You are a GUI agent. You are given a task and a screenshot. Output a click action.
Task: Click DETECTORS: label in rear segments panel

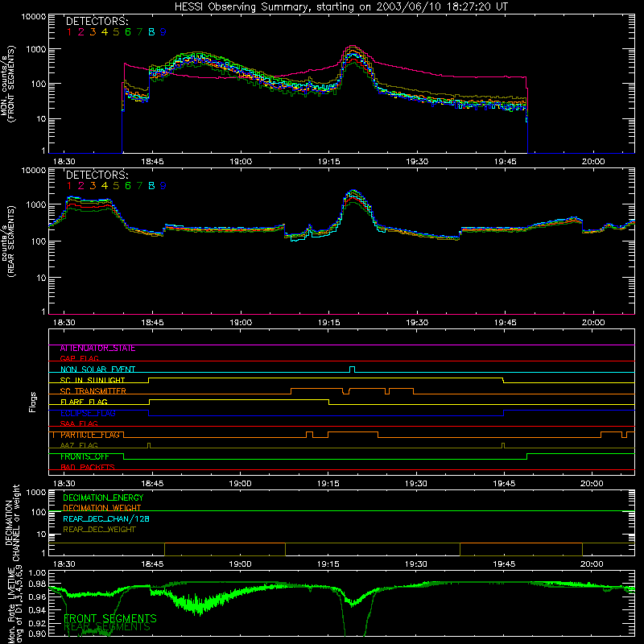click(x=97, y=175)
